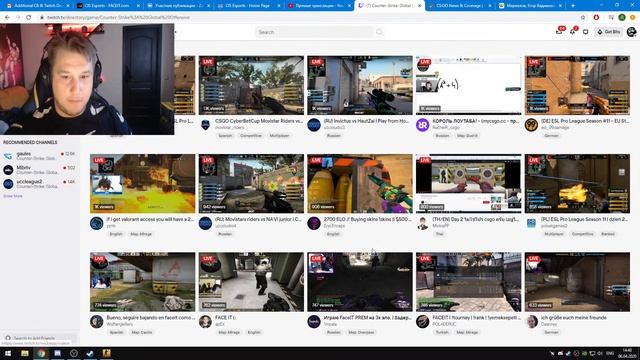640x360 pixels.
Task: Click the red Opera-style extension icon
Action: [596, 18]
